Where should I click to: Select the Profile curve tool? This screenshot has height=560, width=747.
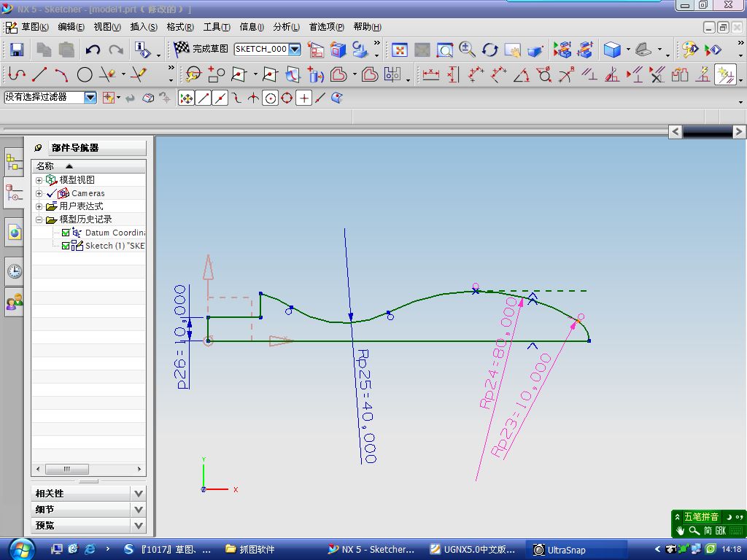[x=17, y=74]
